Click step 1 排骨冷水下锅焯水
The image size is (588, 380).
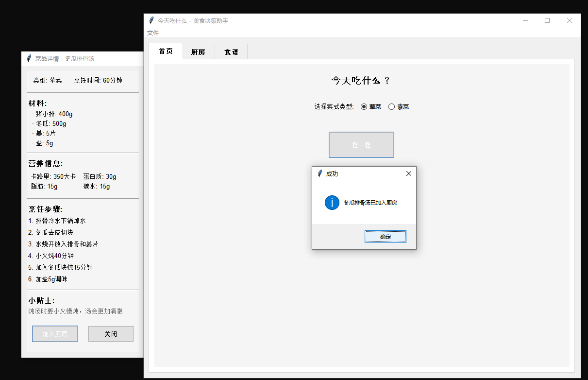[57, 221]
